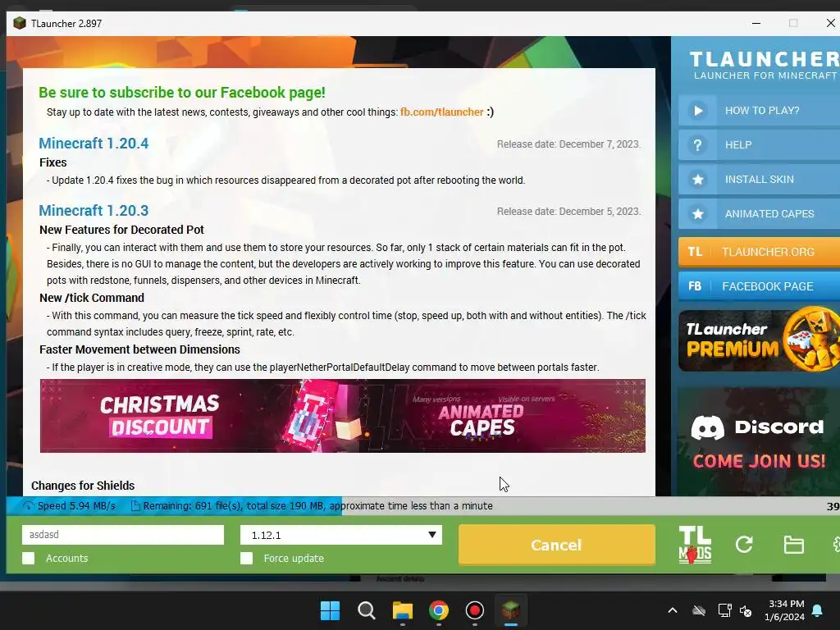This screenshot has width=840, height=630.
Task: Click the refresh arrow icon
Action: pos(744,545)
